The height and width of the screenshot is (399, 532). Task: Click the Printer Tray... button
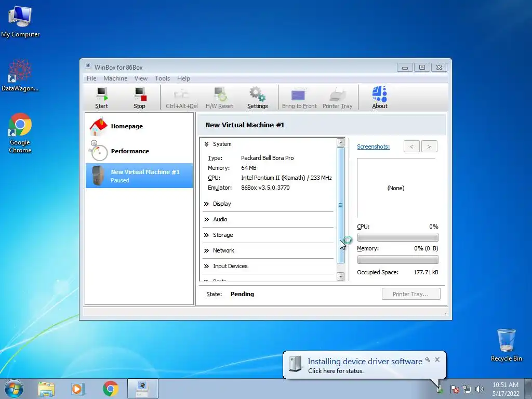[x=411, y=294]
